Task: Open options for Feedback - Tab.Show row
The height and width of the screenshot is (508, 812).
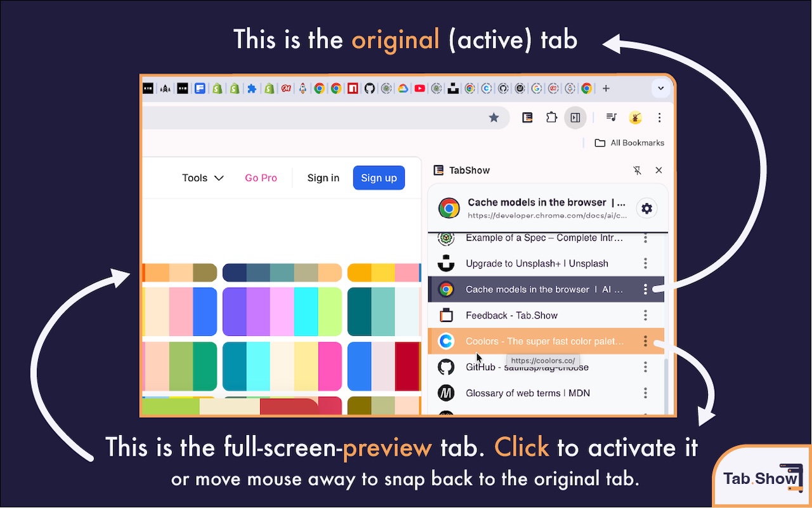Action: (x=645, y=316)
